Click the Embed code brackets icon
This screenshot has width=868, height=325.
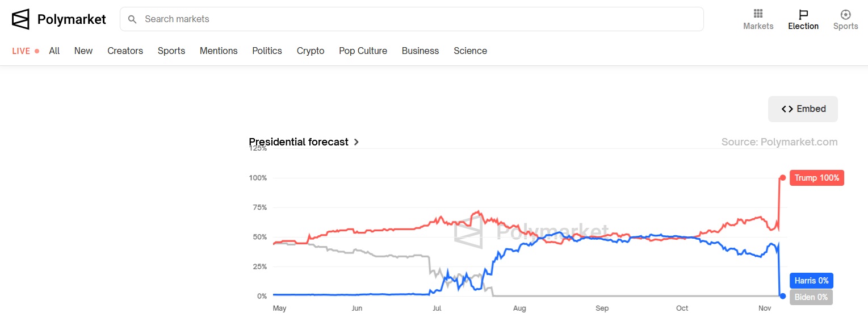click(x=787, y=109)
